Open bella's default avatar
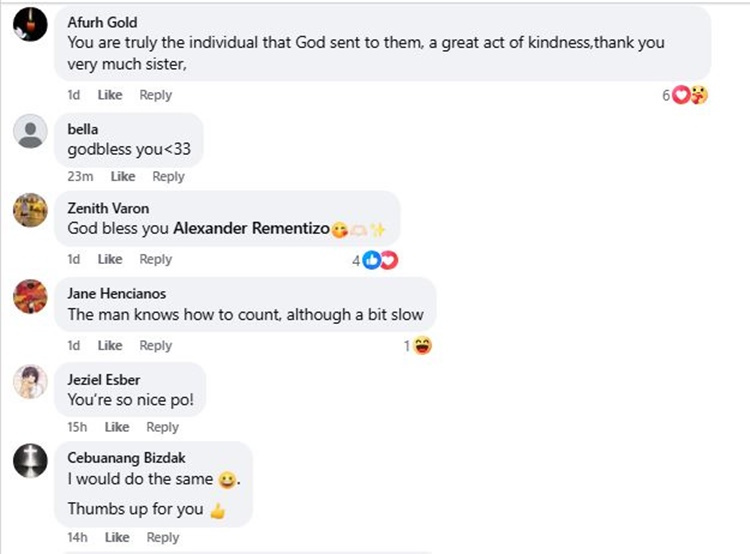This screenshot has width=750, height=554. coord(30,131)
